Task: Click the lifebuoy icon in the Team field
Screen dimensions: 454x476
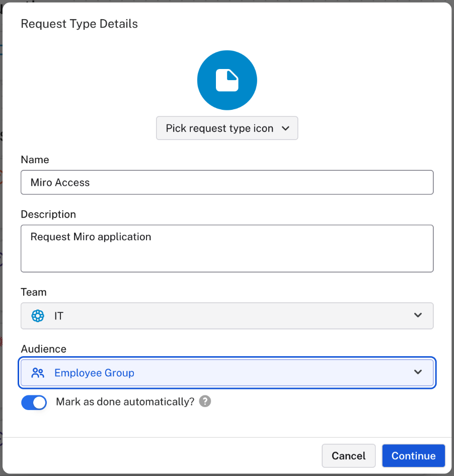Action: (x=38, y=316)
